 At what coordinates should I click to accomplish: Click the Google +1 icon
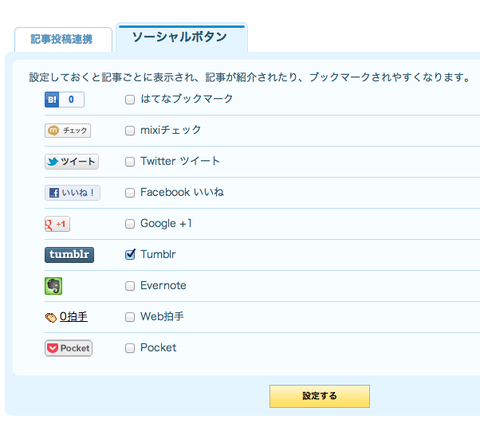[x=57, y=224]
